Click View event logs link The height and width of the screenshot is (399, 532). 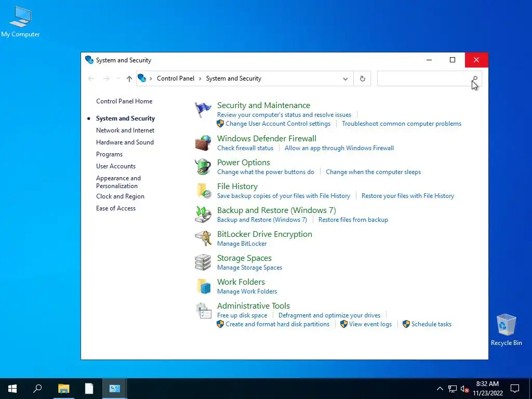370,324
